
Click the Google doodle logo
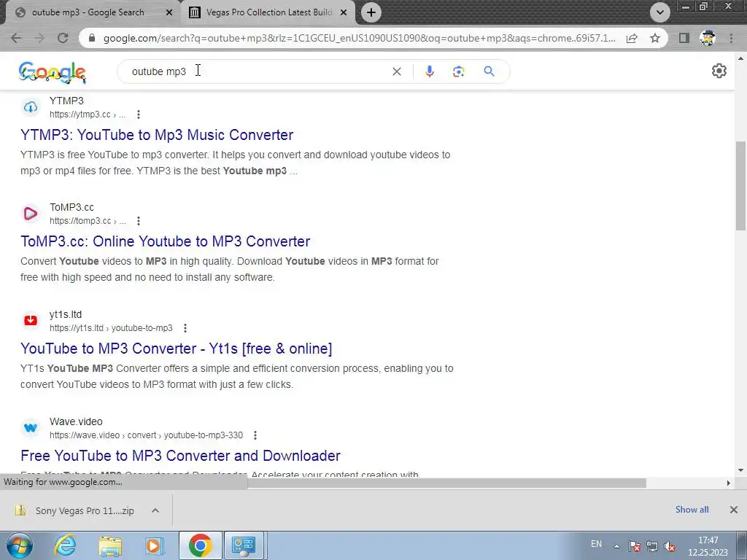click(53, 72)
